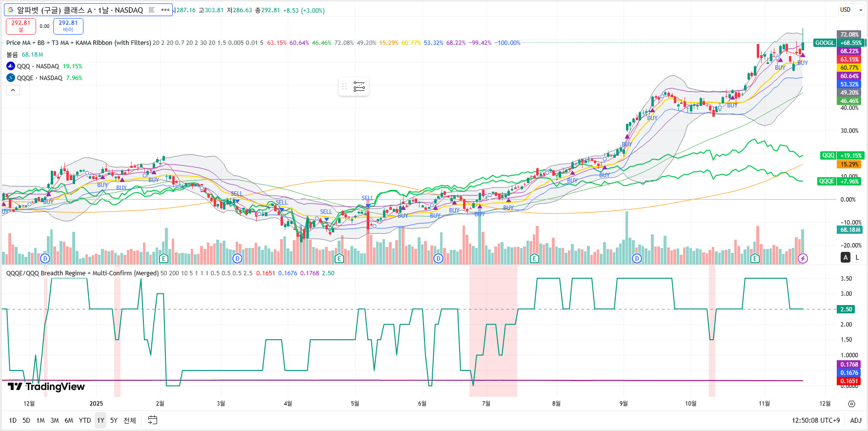Open the dividend D marker in June
The width and height of the screenshot is (868, 431).
pyautogui.click(x=438, y=258)
